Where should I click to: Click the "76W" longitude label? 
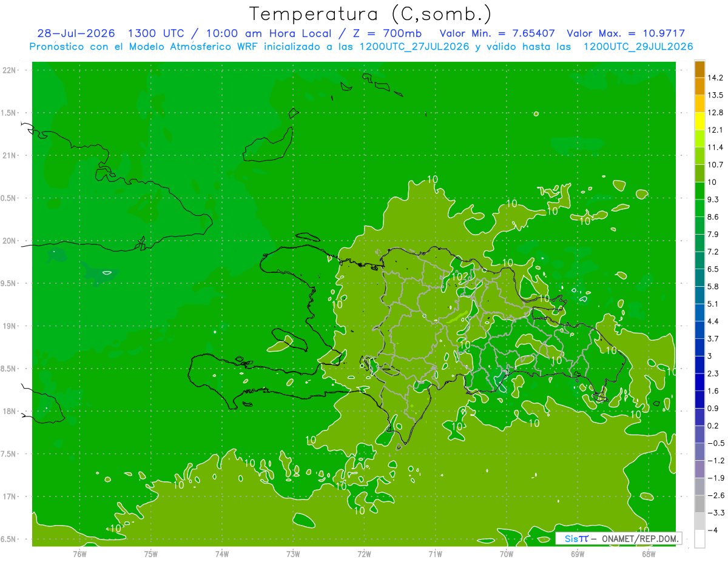click(x=79, y=554)
